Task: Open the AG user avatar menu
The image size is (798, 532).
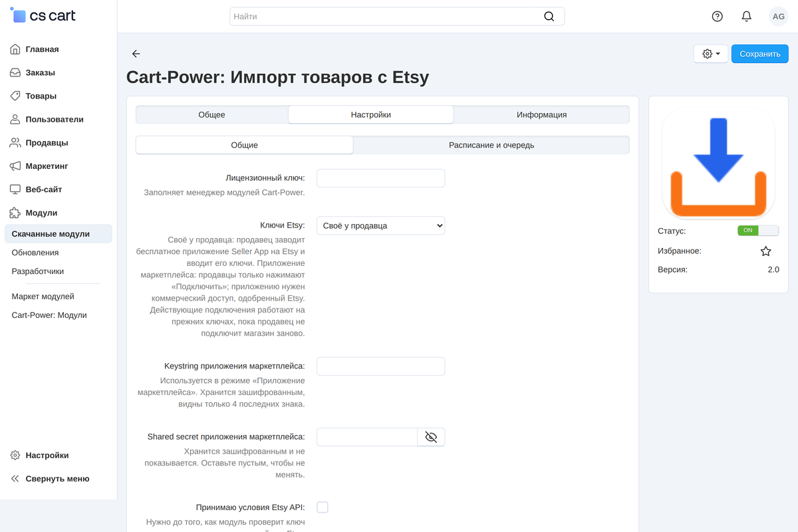Action: click(x=778, y=17)
